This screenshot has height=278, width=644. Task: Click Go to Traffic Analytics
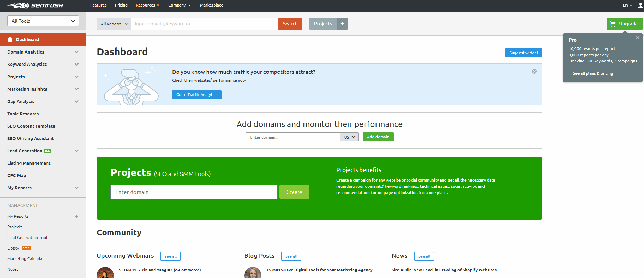pyautogui.click(x=197, y=95)
